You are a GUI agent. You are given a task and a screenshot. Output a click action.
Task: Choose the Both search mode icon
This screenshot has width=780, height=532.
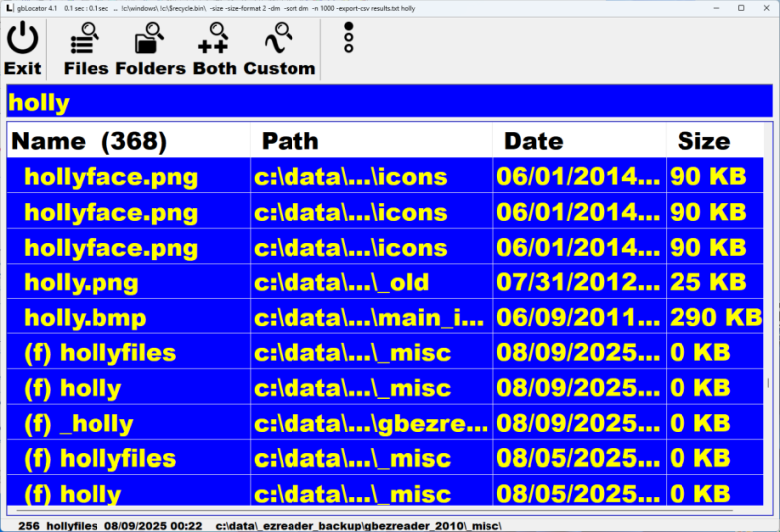[214, 40]
